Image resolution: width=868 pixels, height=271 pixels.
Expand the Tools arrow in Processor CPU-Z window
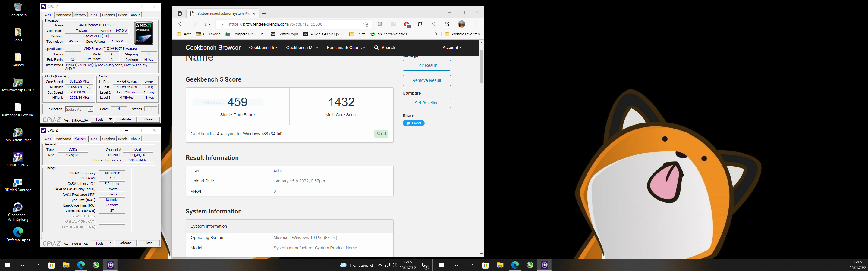tap(110, 119)
